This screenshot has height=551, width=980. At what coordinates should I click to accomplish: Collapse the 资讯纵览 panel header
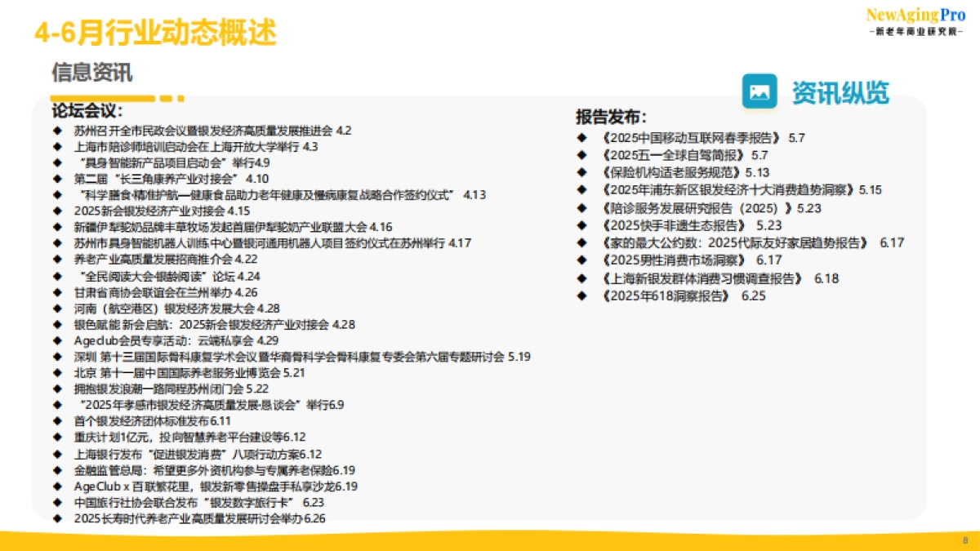coord(843,92)
